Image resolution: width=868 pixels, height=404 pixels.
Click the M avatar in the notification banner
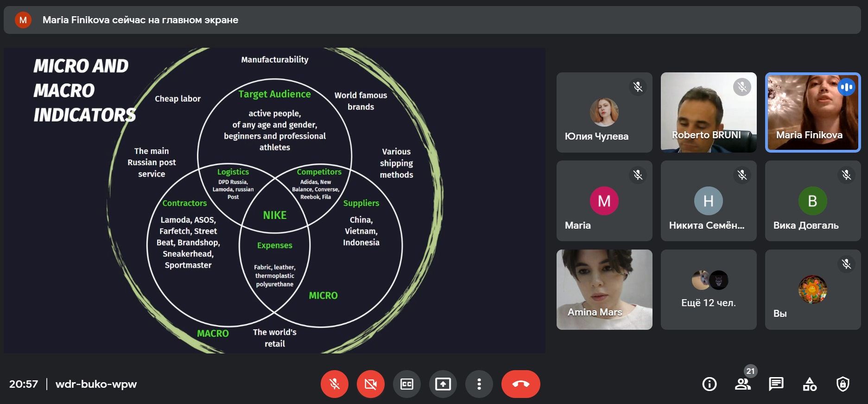[x=23, y=20]
